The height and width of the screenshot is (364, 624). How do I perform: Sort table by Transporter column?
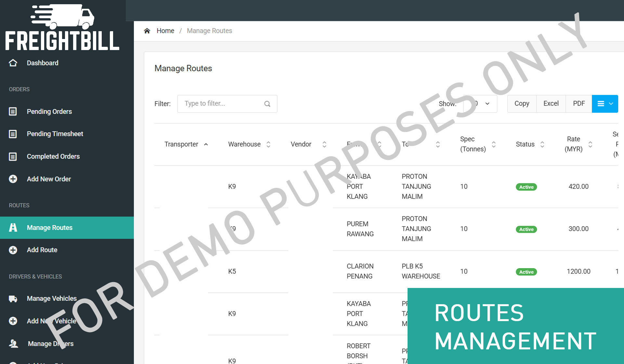[186, 144]
